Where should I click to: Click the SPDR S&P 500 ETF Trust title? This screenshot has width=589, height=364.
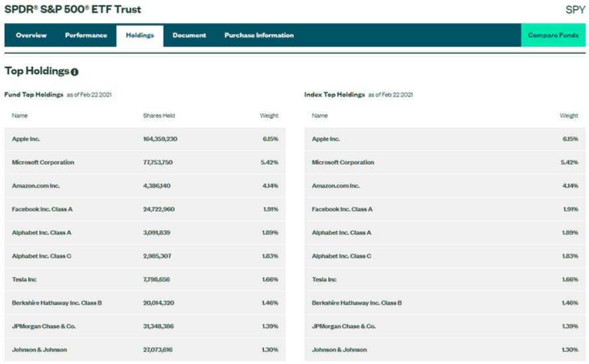72,9
